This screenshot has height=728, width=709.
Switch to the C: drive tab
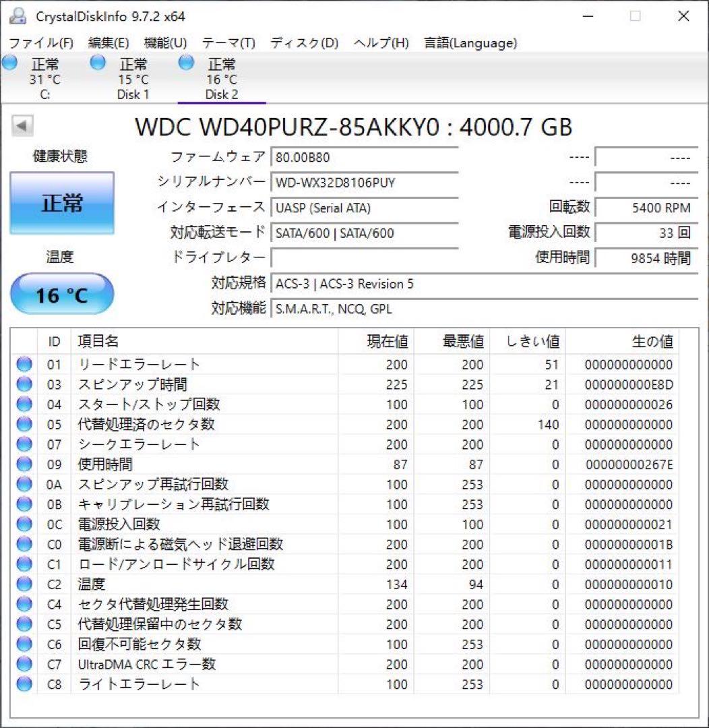(x=44, y=78)
